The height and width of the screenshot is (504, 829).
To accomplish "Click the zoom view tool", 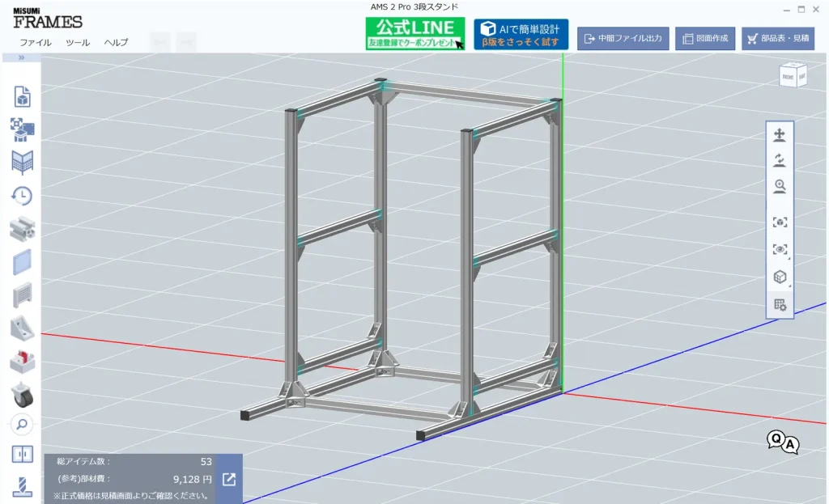I will click(x=780, y=187).
